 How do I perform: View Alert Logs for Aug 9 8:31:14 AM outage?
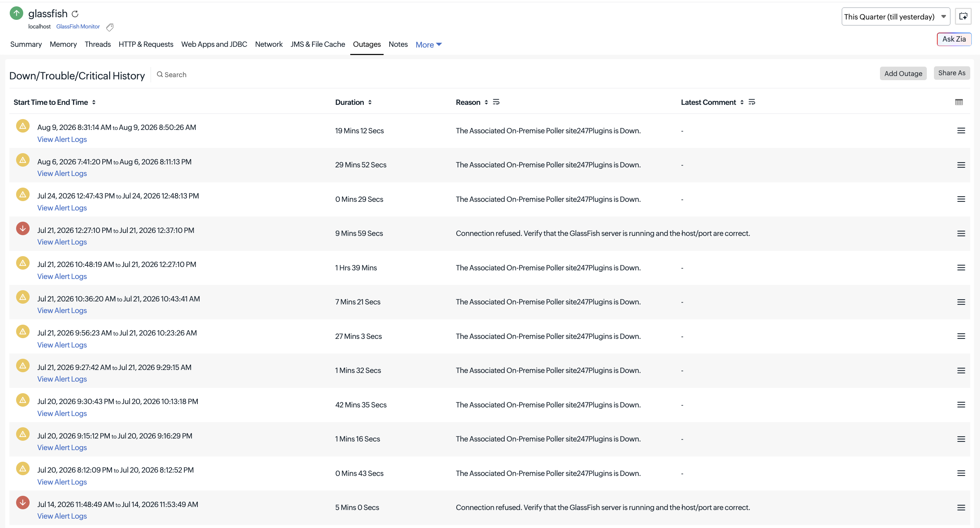tap(62, 140)
